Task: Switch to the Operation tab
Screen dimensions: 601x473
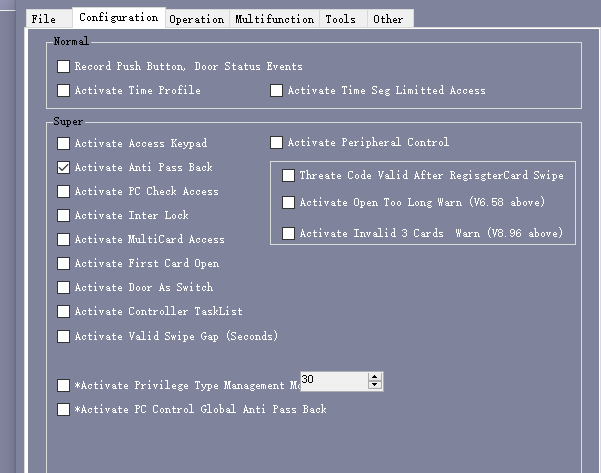Action: (197, 19)
